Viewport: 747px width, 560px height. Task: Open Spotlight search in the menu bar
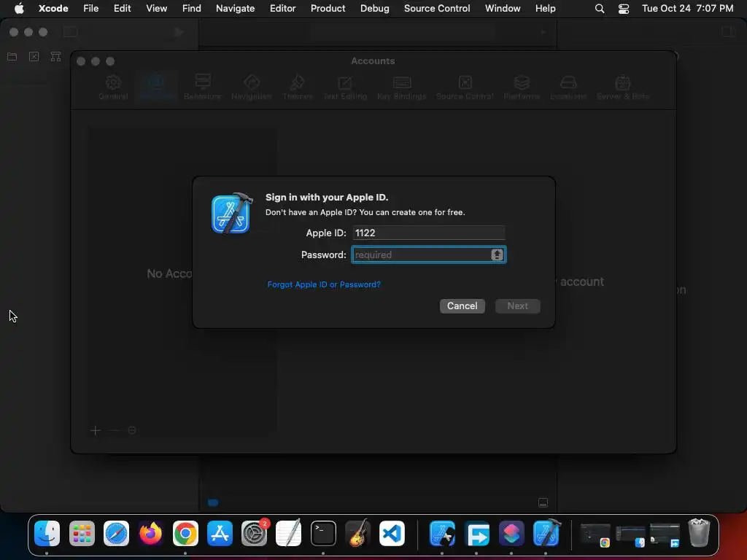click(x=600, y=9)
